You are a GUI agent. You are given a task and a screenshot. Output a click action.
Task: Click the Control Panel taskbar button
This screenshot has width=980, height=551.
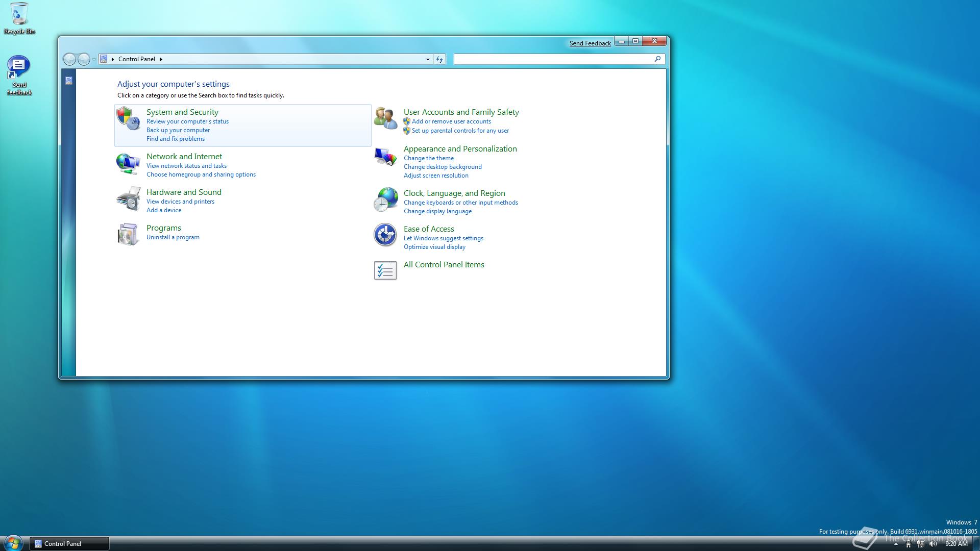pyautogui.click(x=69, y=544)
